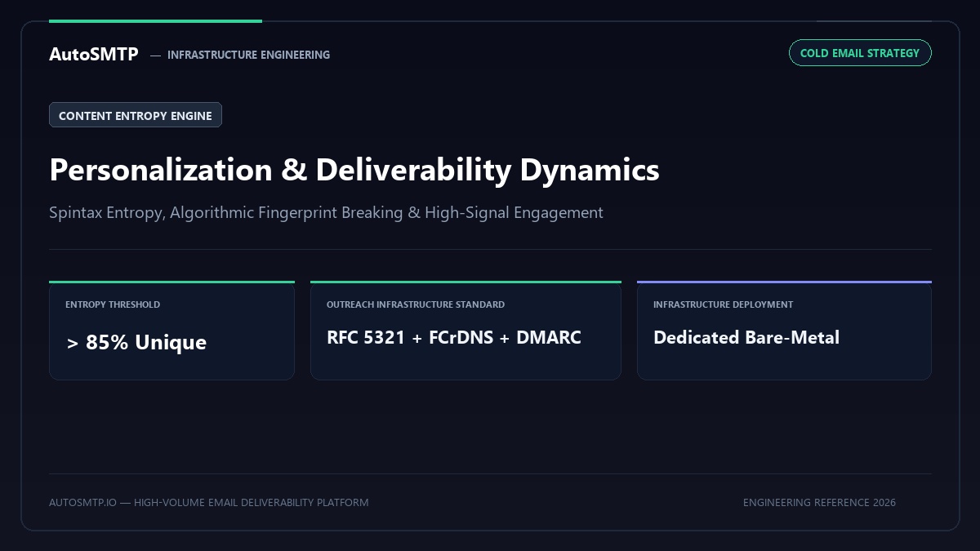
Task: Click the OUTREACH INFRASTRUCTURE STANDARD card label
Action: tap(416, 304)
